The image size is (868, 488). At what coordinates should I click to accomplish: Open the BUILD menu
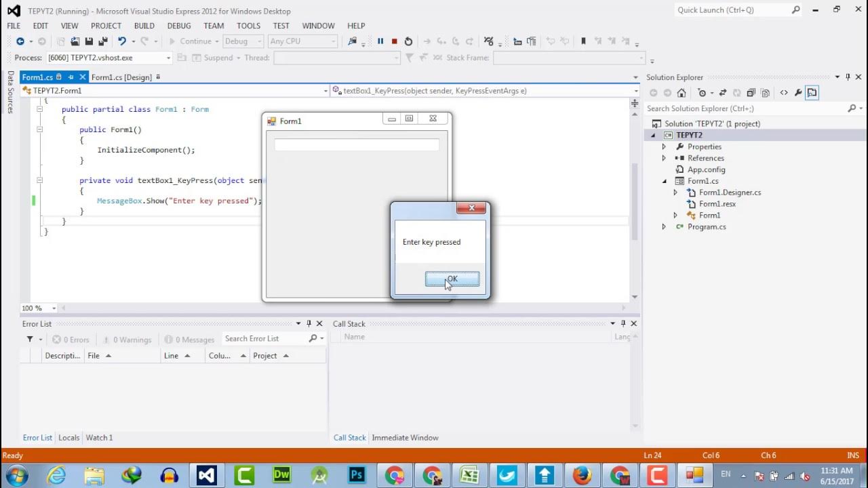144,26
